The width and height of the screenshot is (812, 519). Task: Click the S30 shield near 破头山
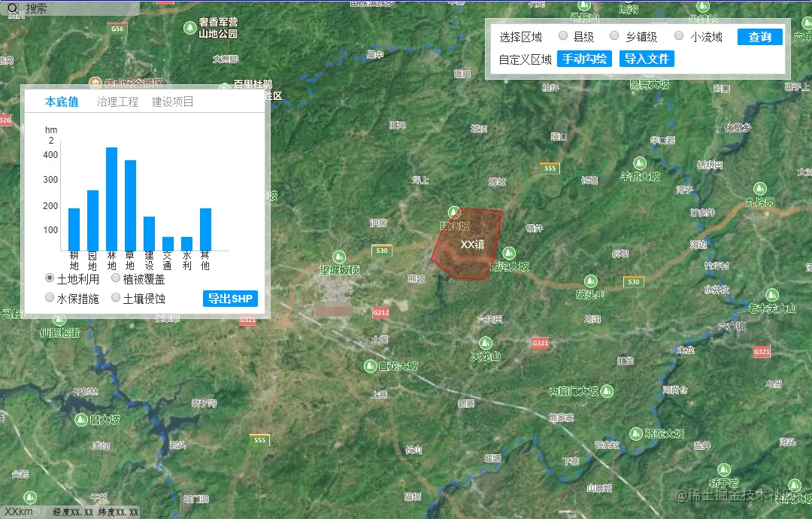(633, 282)
